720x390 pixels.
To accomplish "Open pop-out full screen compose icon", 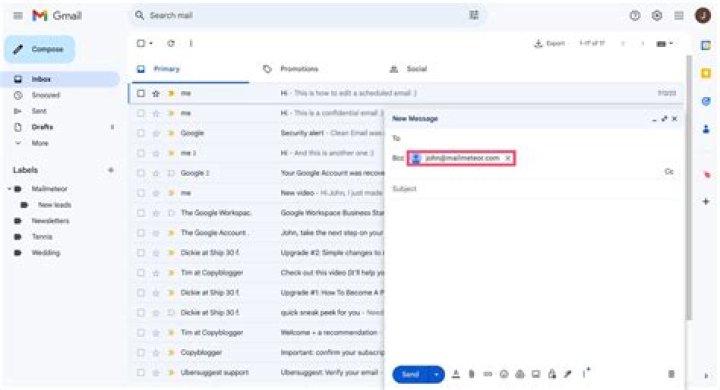I will pos(664,119).
